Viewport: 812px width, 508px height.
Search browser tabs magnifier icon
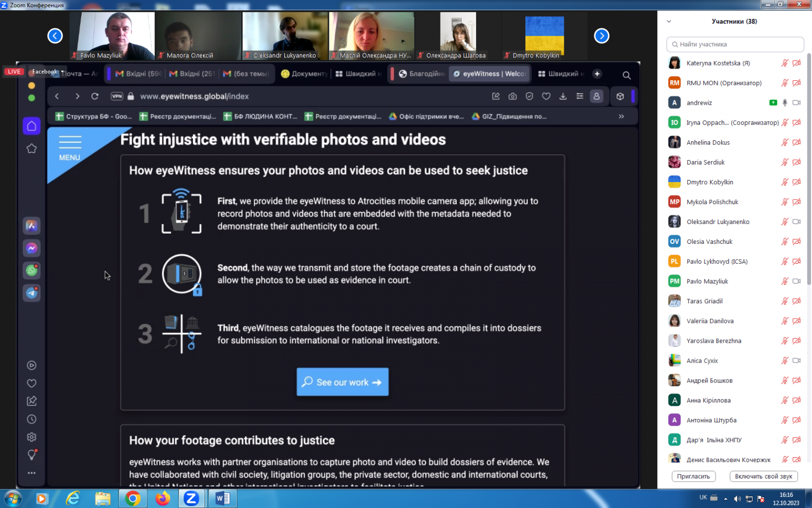[627, 75]
